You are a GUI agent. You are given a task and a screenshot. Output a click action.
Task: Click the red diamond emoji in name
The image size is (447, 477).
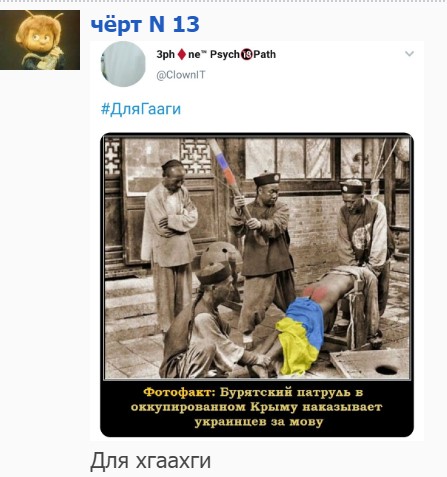point(181,54)
